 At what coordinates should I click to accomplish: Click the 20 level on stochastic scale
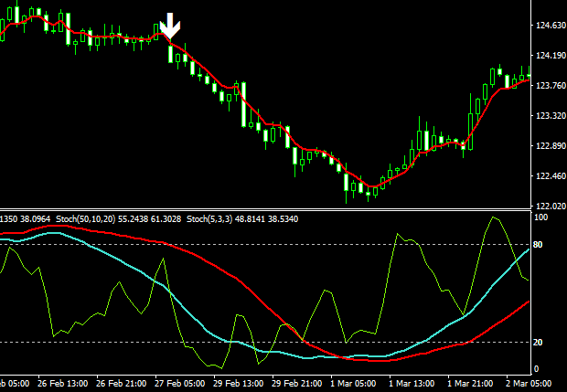click(x=539, y=342)
